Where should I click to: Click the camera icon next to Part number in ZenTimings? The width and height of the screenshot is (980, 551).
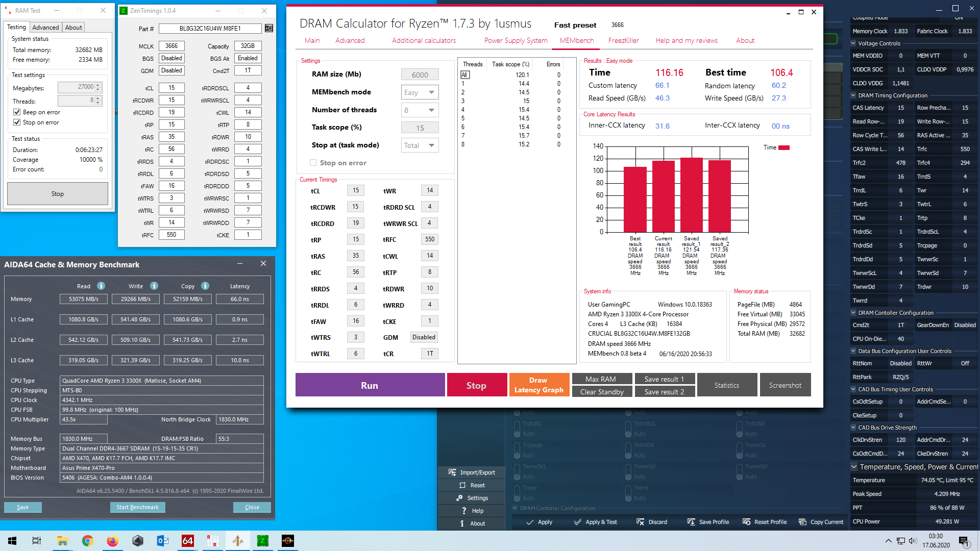[x=268, y=29]
